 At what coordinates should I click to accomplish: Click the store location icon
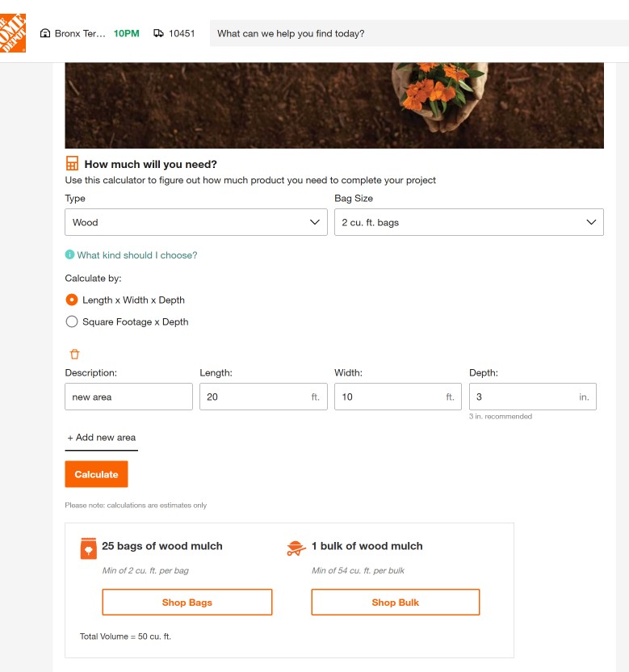tap(45, 34)
